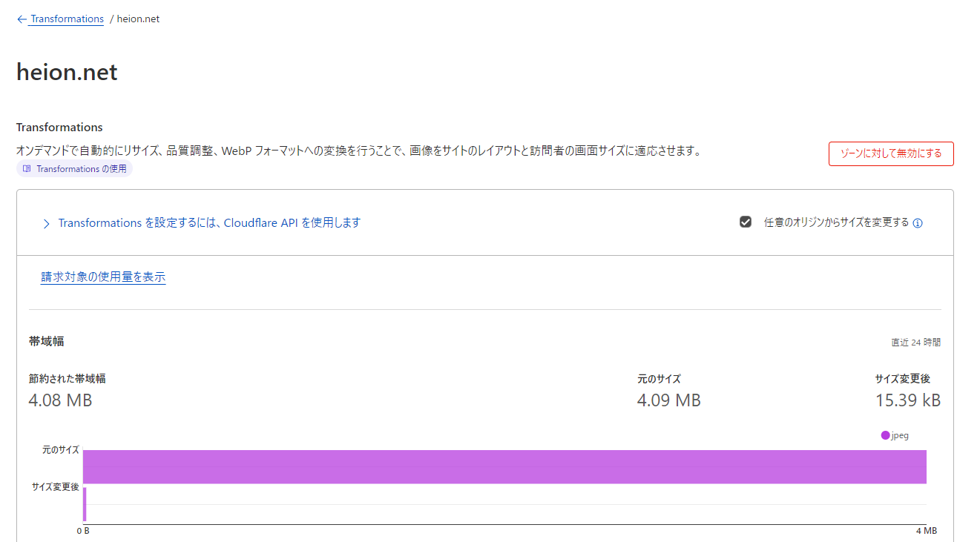Click the '4.08 MB' saved bandwidth value
Screen dimensions: 980x542
pos(60,400)
